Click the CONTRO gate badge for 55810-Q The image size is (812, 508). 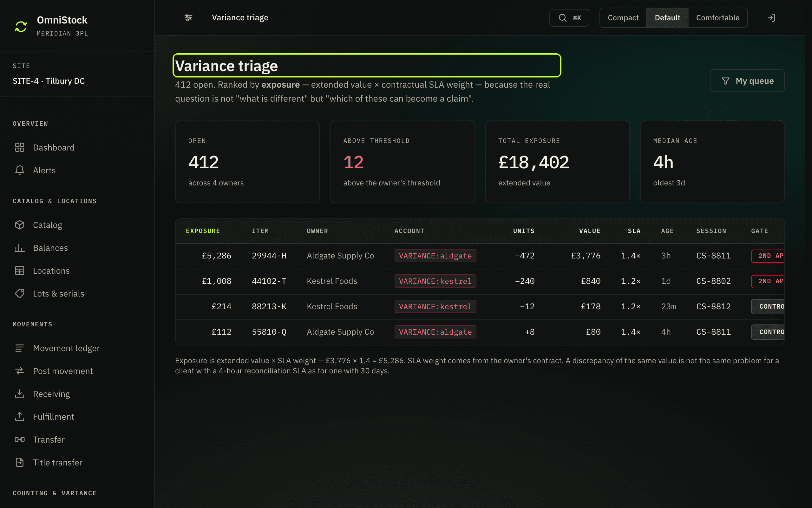(768, 332)
